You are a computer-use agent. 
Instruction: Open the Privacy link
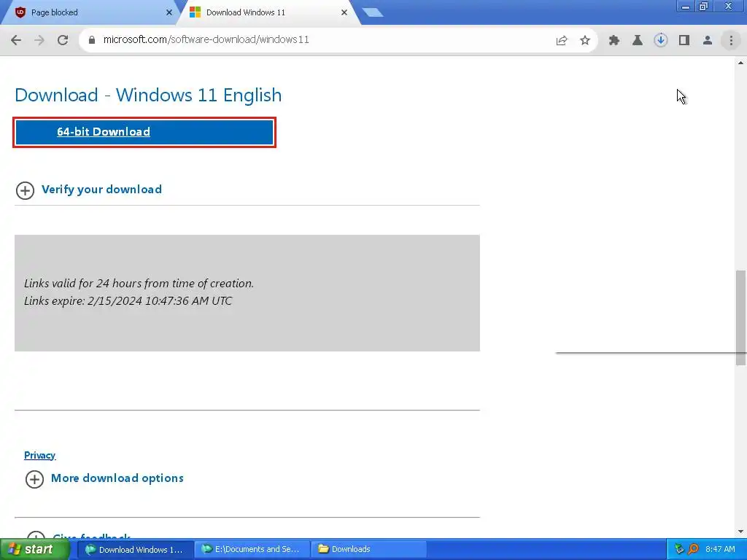tap(39, 455)
